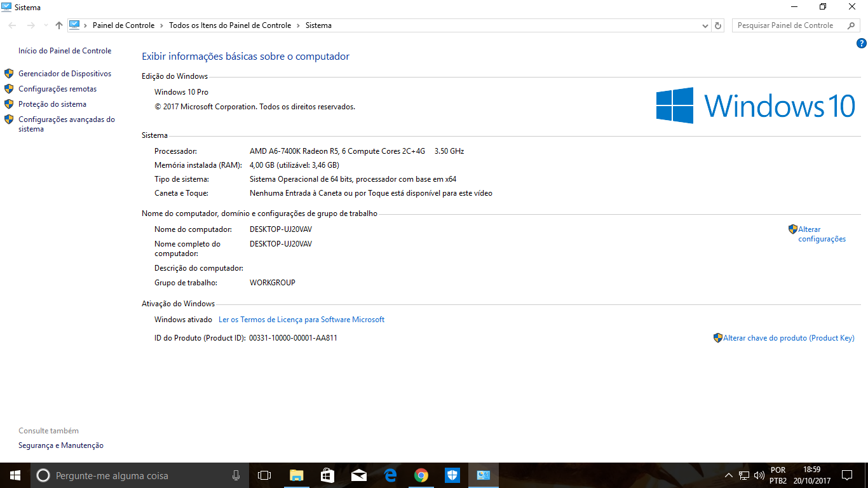
Task: Open 'Gerenciador de Dispositivos' link
Action: [x=65, y=74]
